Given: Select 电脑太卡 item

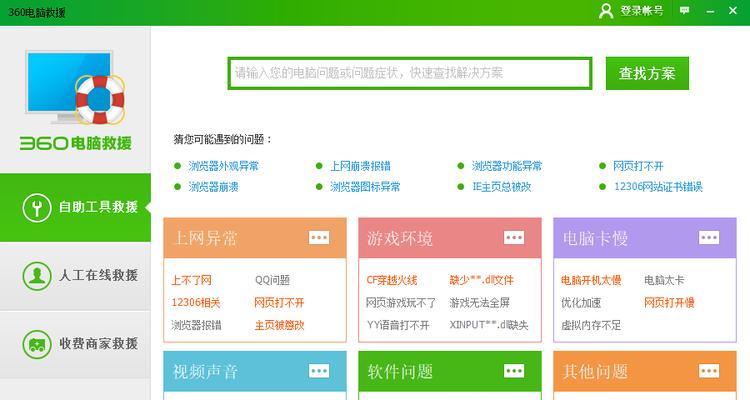Looking at the screenshot, I should 664,280.
